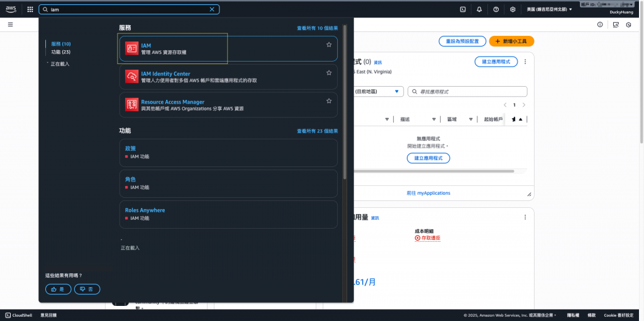The image size is (644, 321).
Task: Select 功能 (23) results category
Action: point(61,52)
